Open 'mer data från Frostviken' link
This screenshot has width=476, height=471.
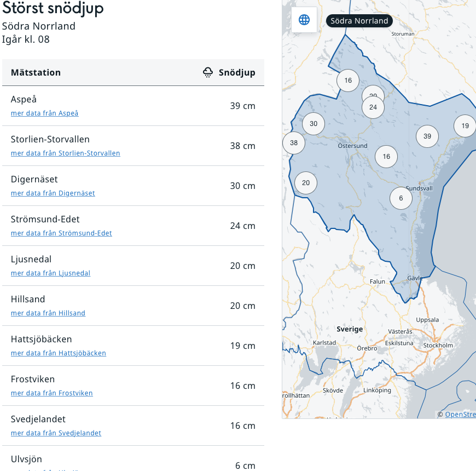tap(52, 393)
